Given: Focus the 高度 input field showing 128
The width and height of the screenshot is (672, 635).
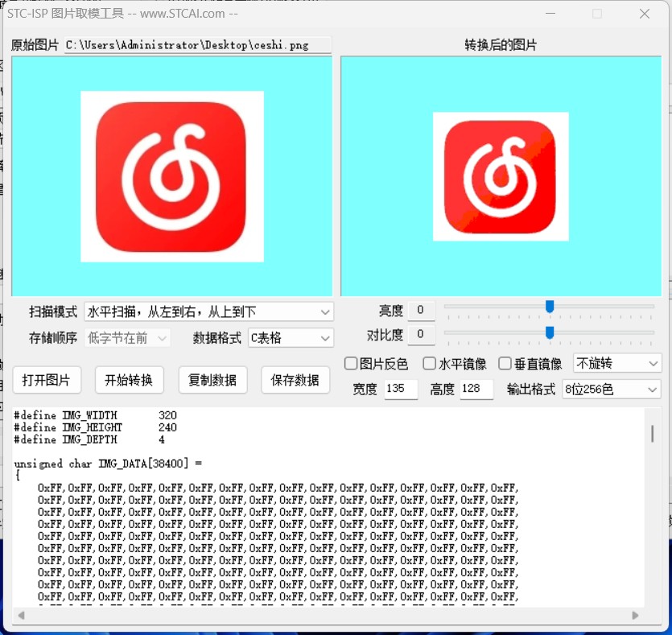Looking at the screenshot, I should coord(476,389).
